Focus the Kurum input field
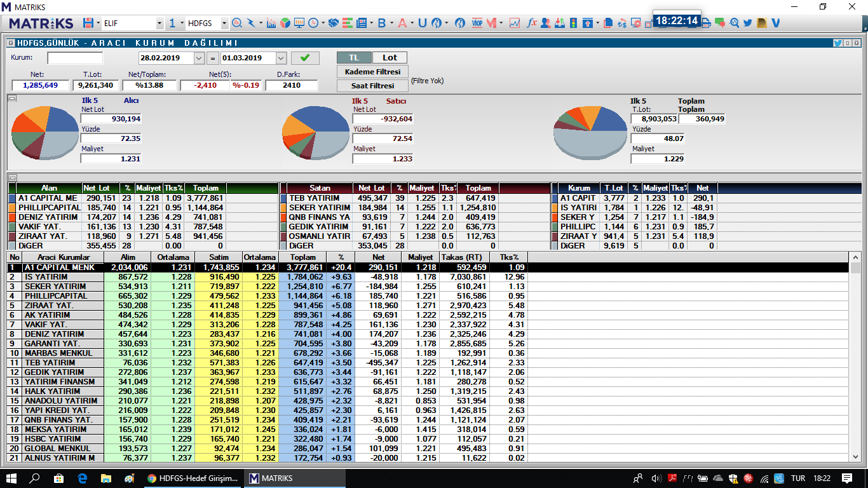The image size is (868, 488). pos(74,58)
